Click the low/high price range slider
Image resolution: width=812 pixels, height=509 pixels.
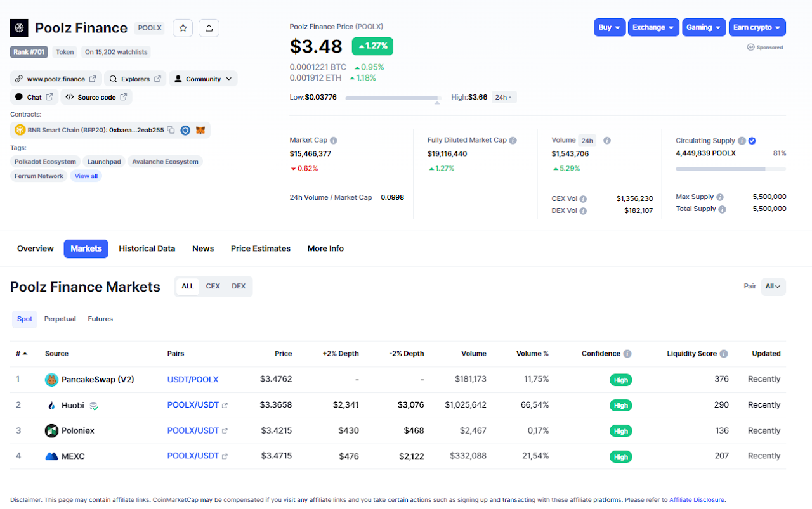[393, 98]
